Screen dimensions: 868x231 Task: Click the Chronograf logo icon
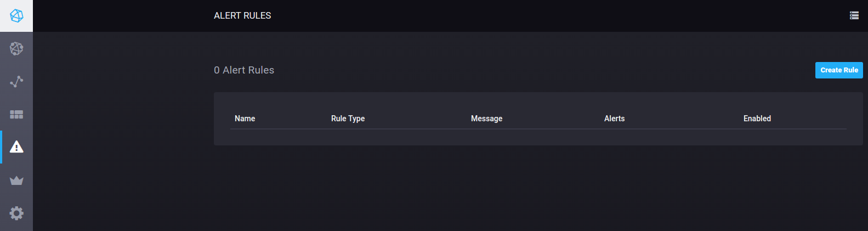(x=16, y=16)
